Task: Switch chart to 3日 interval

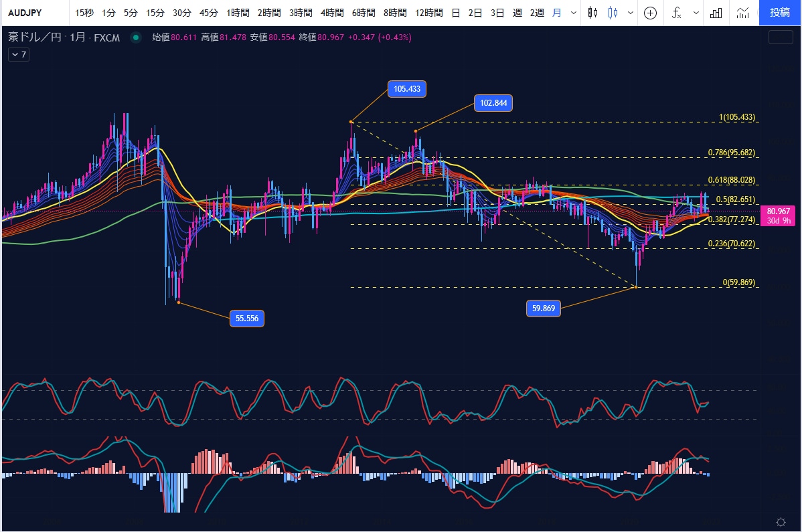Action: pos(497,13)
